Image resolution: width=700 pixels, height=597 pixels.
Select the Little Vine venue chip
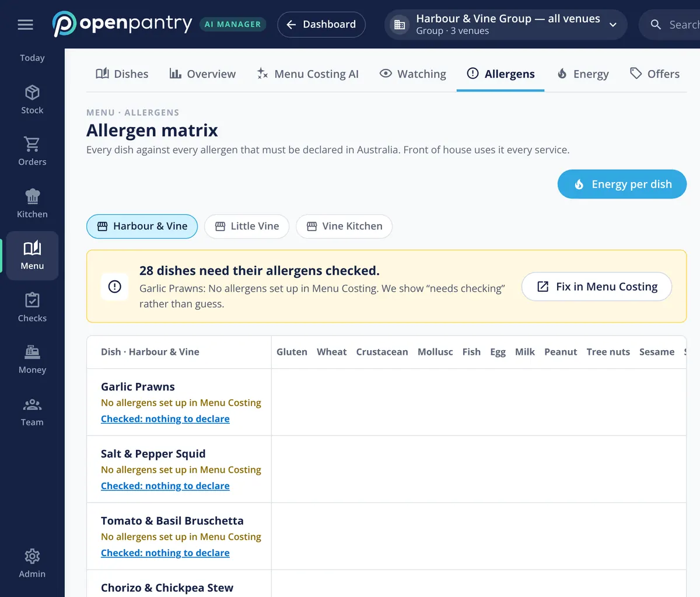[x=247, y=226]
